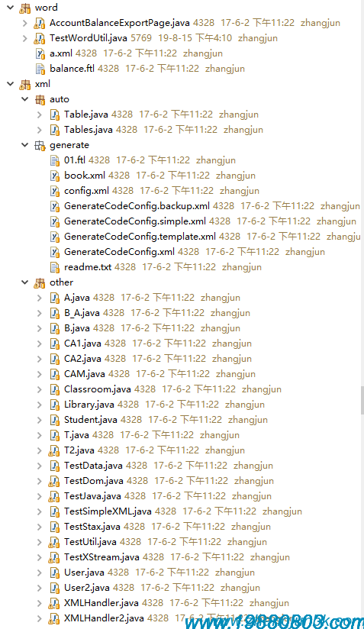Screen dimensions: 364x629
Task: Click the balance.ftl file icon
Action: (40, 69)
